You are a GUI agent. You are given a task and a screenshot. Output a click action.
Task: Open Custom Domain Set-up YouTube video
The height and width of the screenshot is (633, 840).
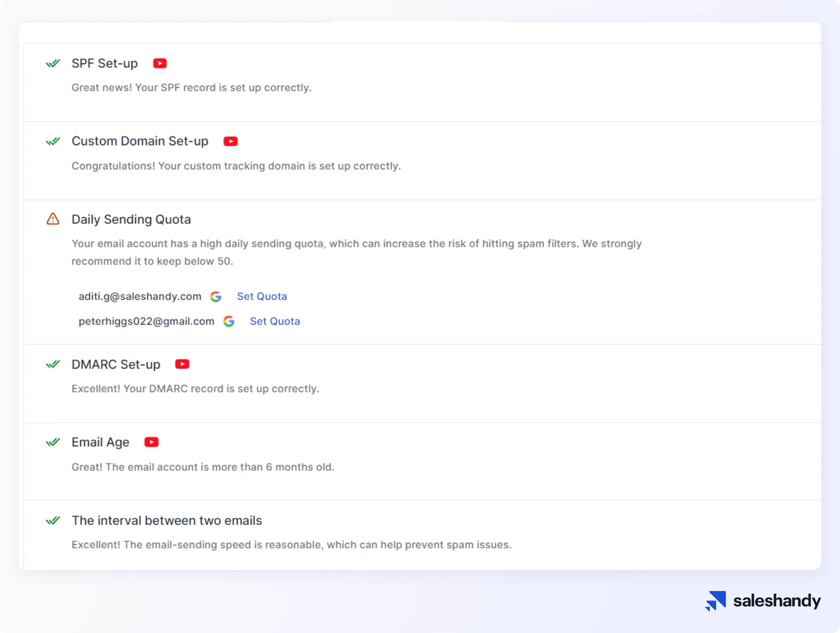click(x=230, y=141)
